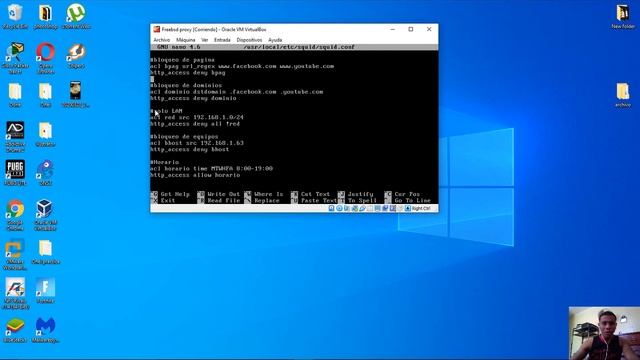
Task: Select the Cisco Packet Tracer shortcut
Action: (x=15, y=58)
